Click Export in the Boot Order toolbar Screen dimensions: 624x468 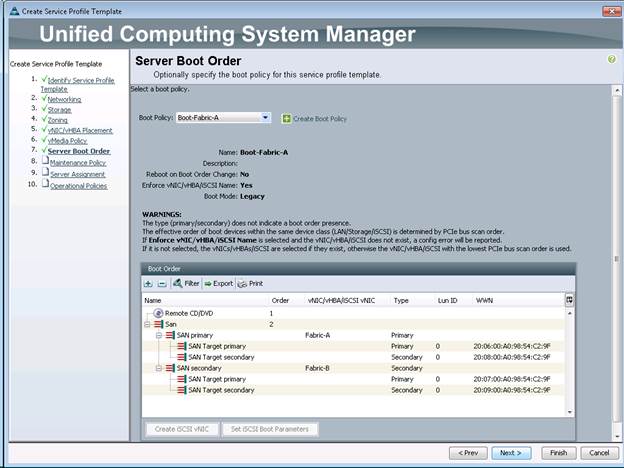(x=218, y=283)
